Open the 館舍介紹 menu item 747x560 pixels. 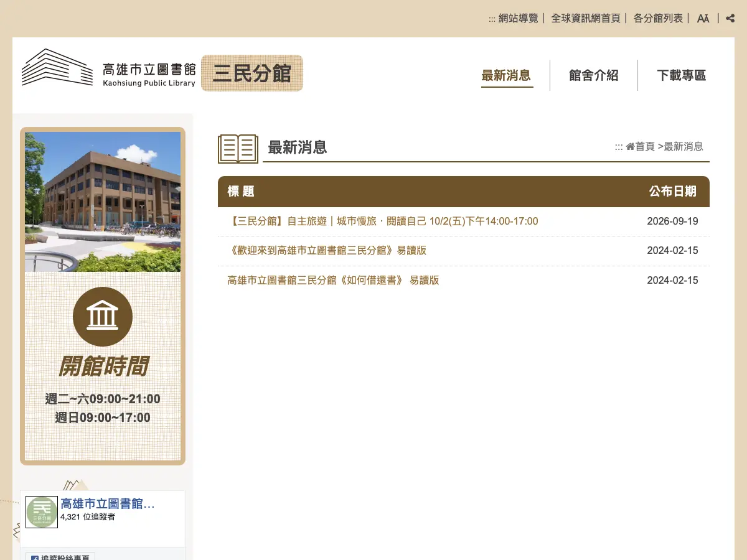tap(594, 75)
